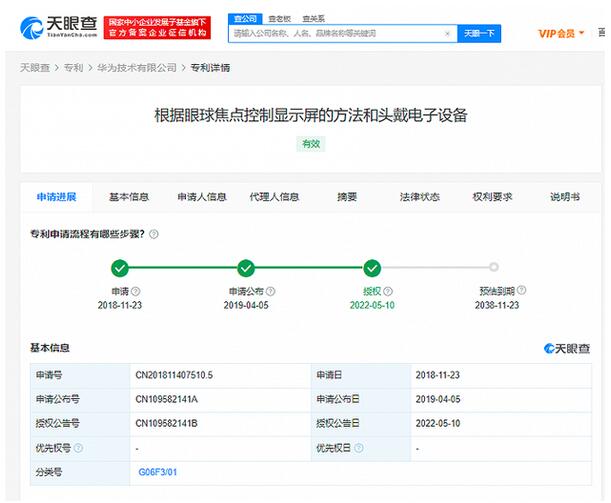Select the 查老板 search tab

point(279,19)
